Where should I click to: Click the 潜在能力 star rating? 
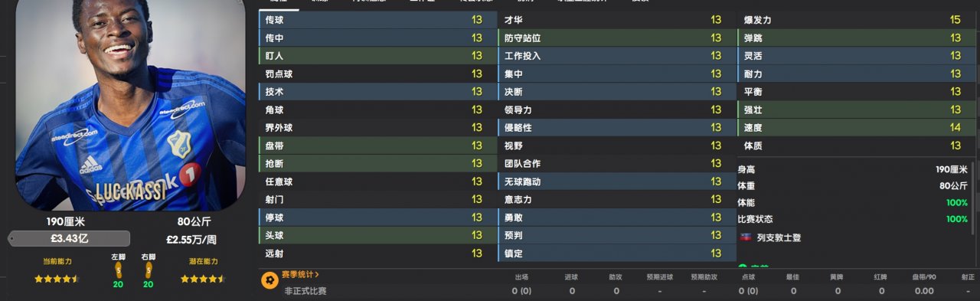pos(203,280)
